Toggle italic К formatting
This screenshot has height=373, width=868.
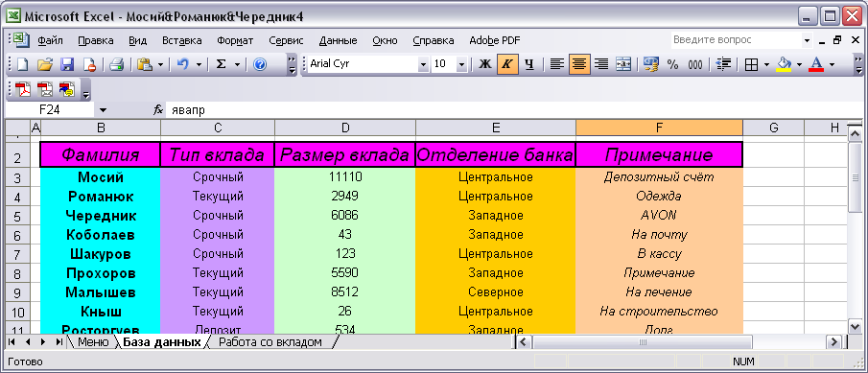(507, 65)
